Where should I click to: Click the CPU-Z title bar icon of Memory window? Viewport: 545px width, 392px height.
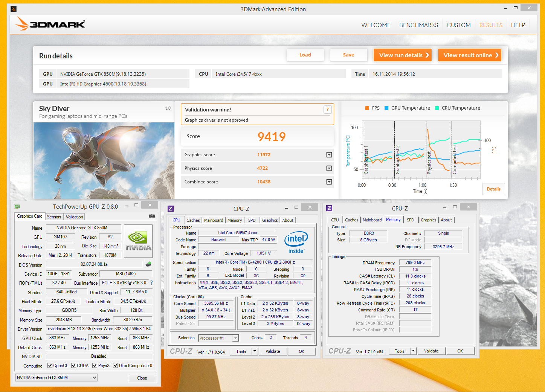pyautogui.click(x=329, y=208)
